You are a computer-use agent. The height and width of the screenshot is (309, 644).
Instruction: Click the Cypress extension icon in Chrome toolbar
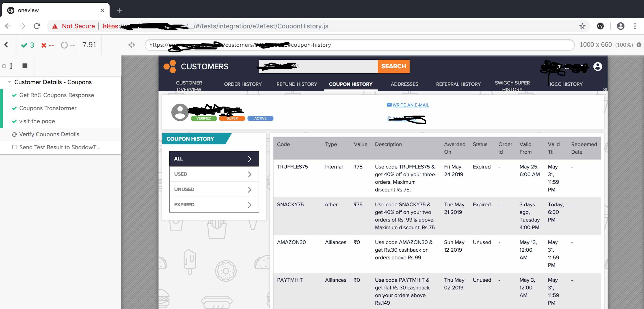[x=600, y=26]
